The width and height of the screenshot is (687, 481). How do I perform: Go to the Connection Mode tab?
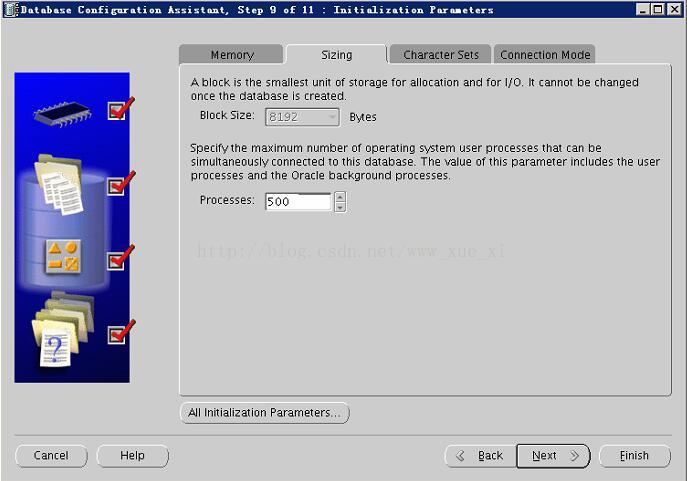pyautogui.click(x=545, y=55)
